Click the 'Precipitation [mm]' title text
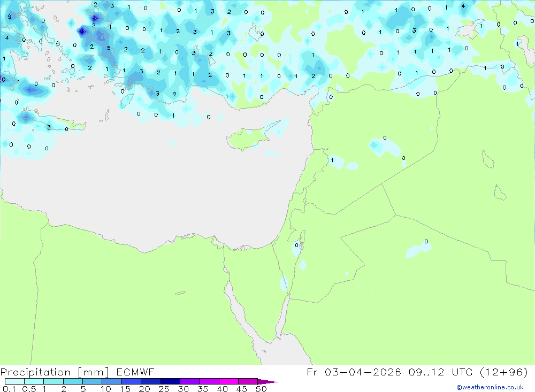The image size is (535, 392). 55,372
